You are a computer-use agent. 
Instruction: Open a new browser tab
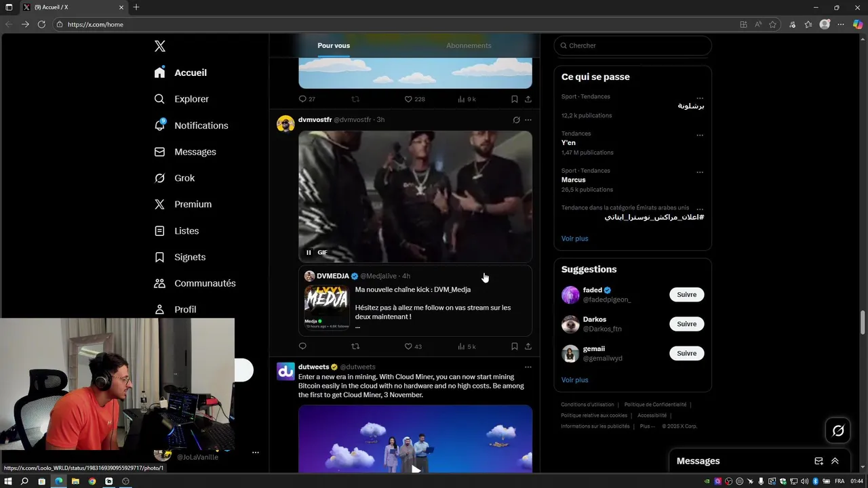[x=136, y=7]
